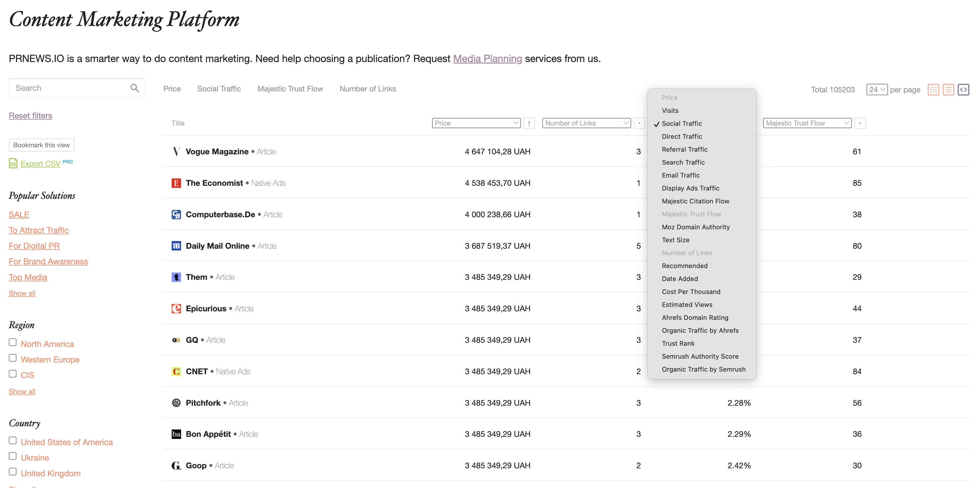Choose Direct Traffic from the list
The height and width of the screenshot is (488, 980).
coord(702,136)
